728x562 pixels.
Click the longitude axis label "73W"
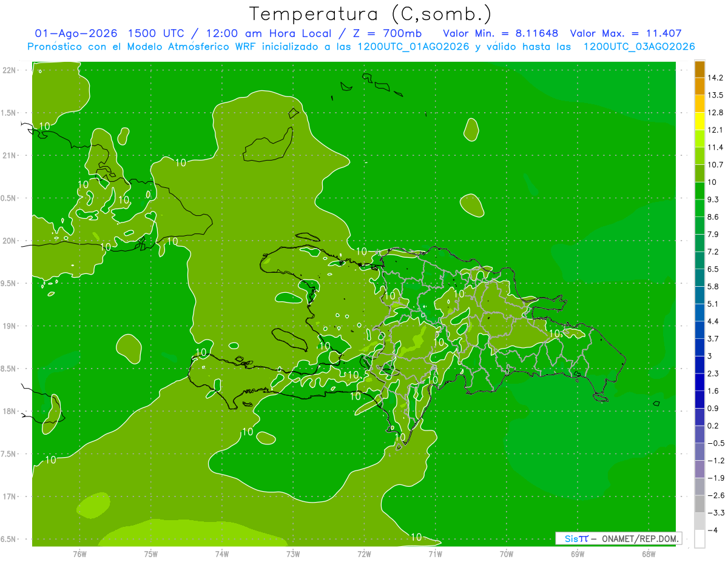pyautogui.click(x=292, y=554)
